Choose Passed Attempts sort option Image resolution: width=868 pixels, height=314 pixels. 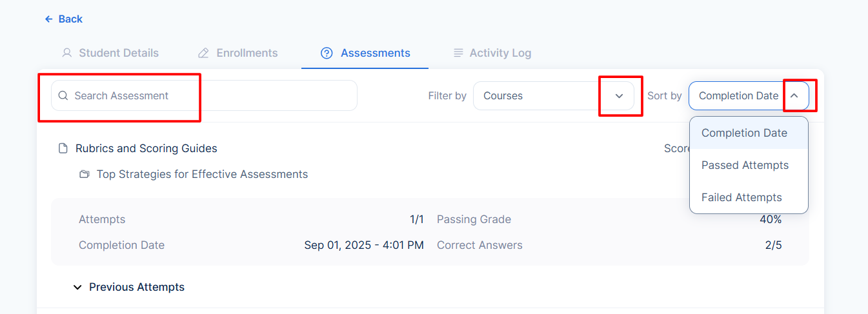click(x=749, y=165)
